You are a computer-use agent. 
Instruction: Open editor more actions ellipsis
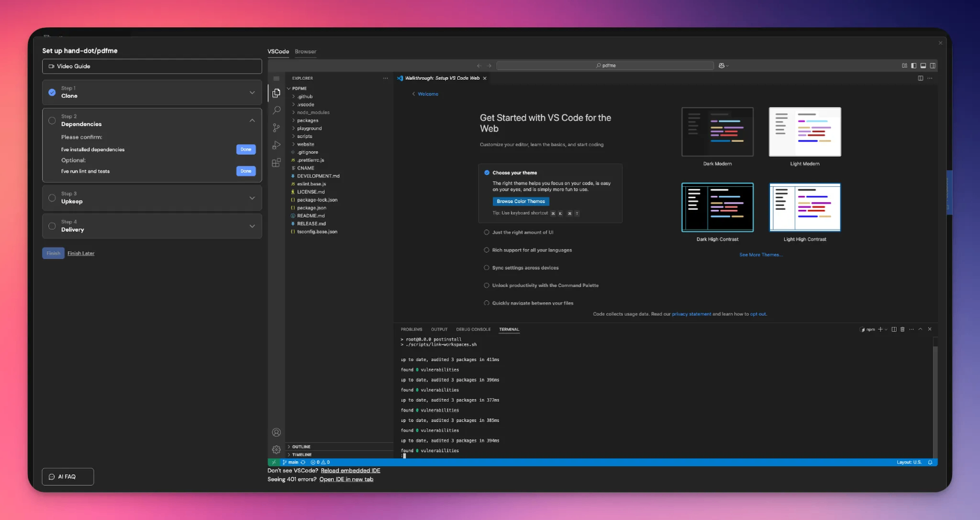[x=931, y=78]
